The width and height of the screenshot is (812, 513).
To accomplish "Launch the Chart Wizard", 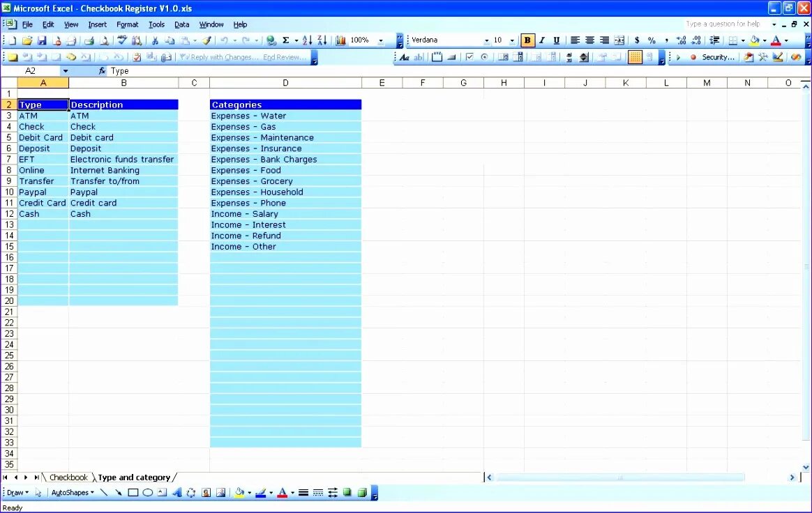I will coord(340,40).
